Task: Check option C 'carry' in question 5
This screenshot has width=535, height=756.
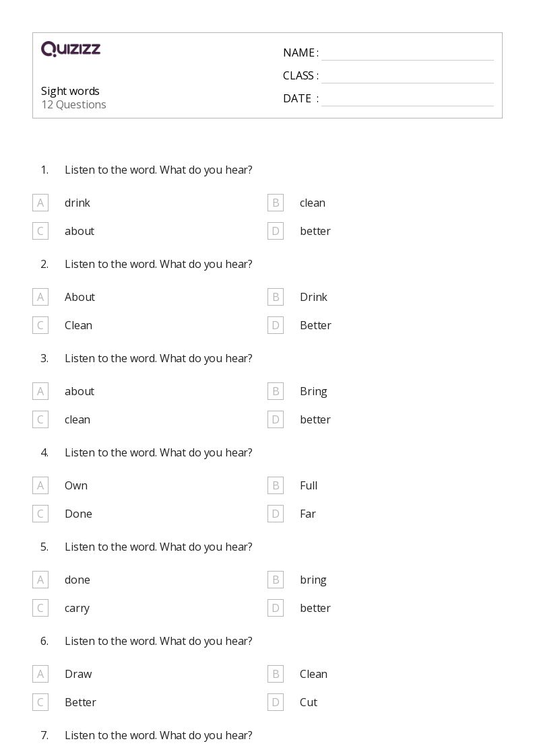Action: pyautogui.click(x=40, y=608)
